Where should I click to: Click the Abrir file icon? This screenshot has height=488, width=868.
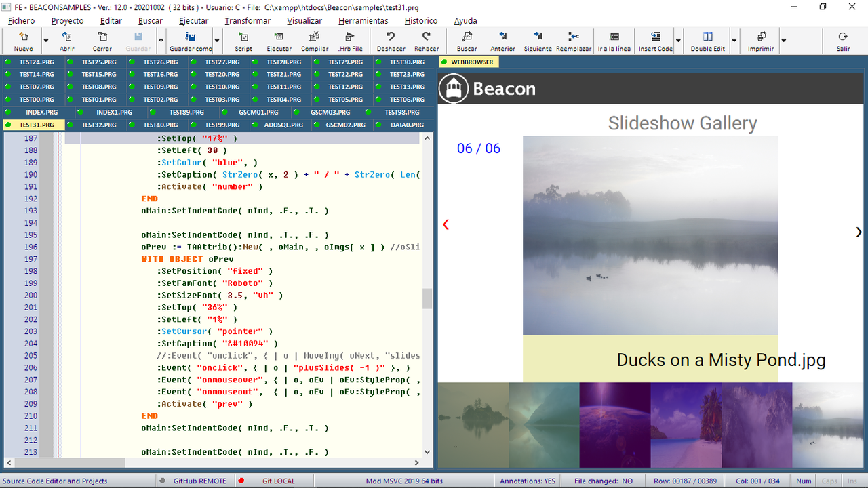67,37
